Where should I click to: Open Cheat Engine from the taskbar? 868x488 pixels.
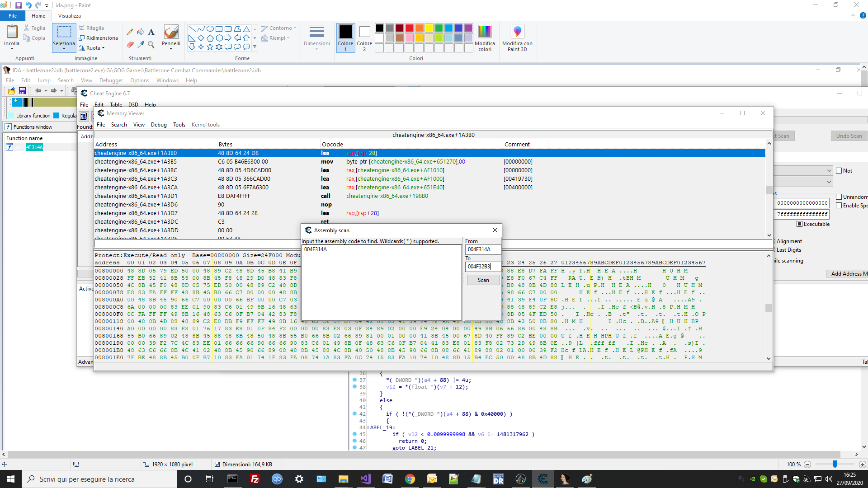(543, 479)
